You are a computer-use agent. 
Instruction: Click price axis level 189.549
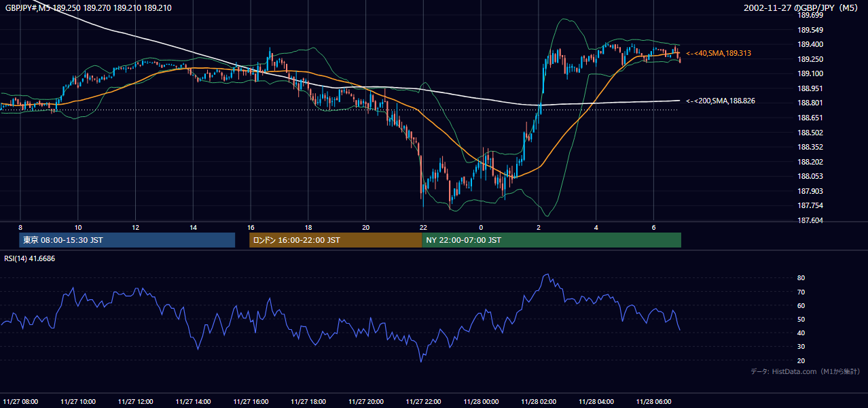click(x=810, y=30)
